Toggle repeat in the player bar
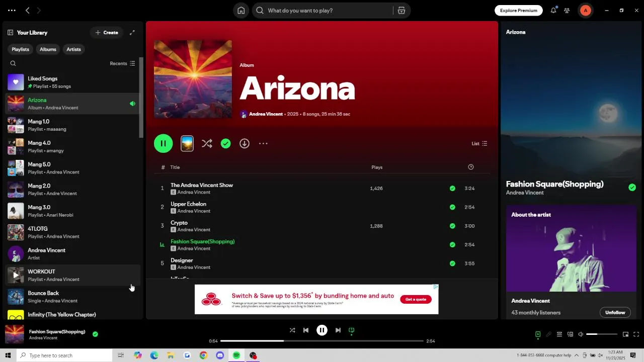The height and width of the screenshot is (362, 644). click(x=352, y=330)
